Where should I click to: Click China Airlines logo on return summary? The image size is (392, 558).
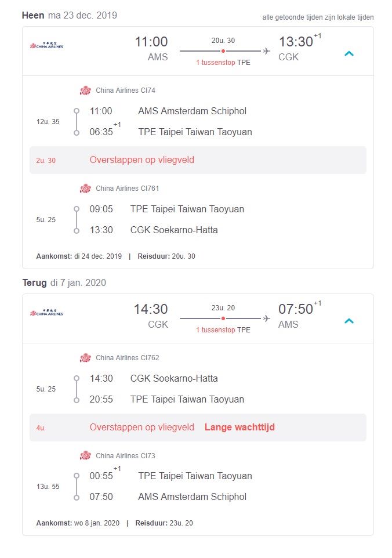46,312
